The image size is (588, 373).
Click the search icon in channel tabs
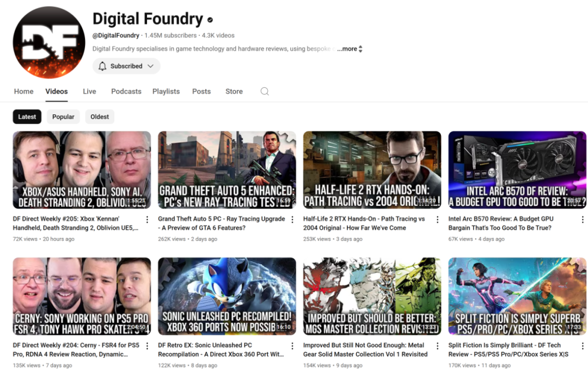pyautogui.click(x=265, y=91)
